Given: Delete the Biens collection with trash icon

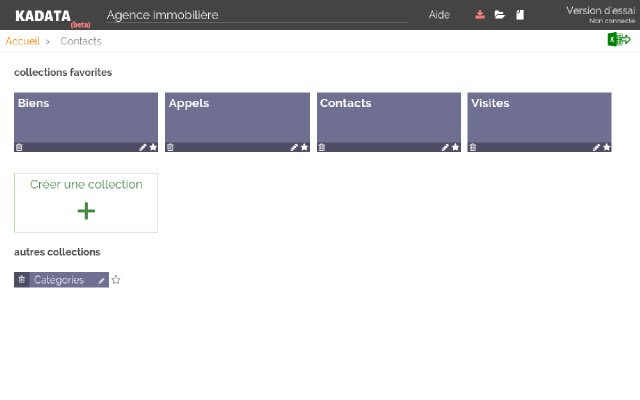Looking at the screenshot, I should click(19, 147).
